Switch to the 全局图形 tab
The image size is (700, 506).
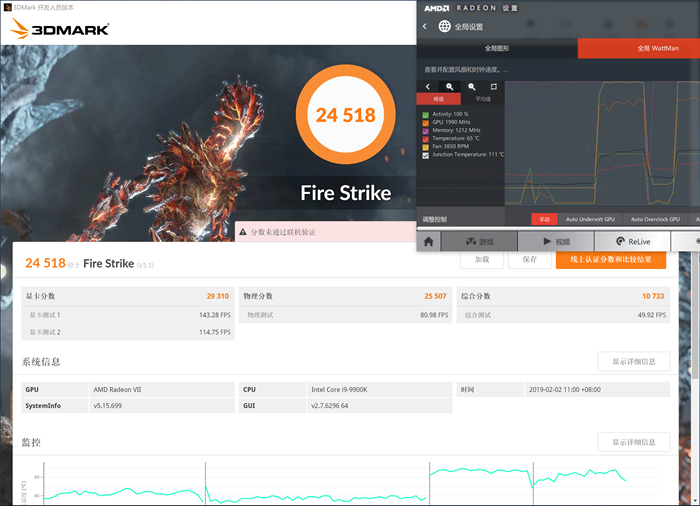click(x=497, y=48)
